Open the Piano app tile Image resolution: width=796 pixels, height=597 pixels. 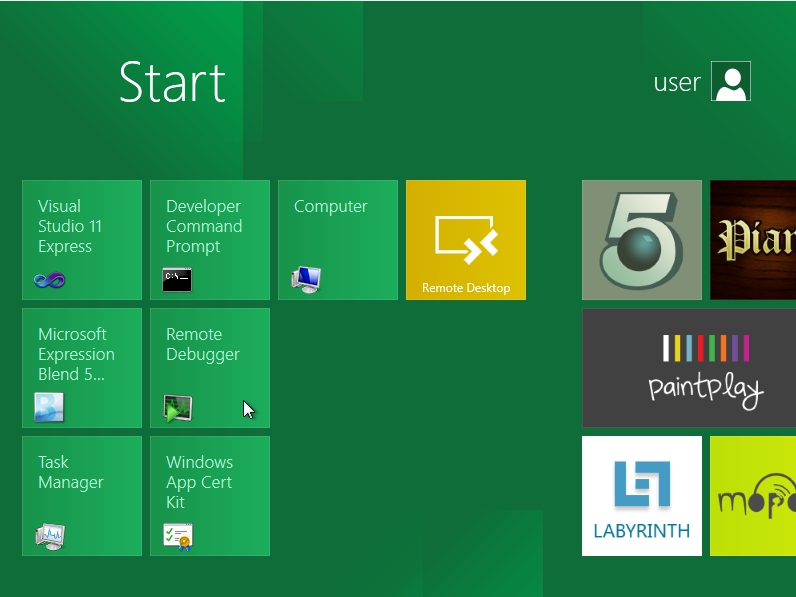[753, 240]
